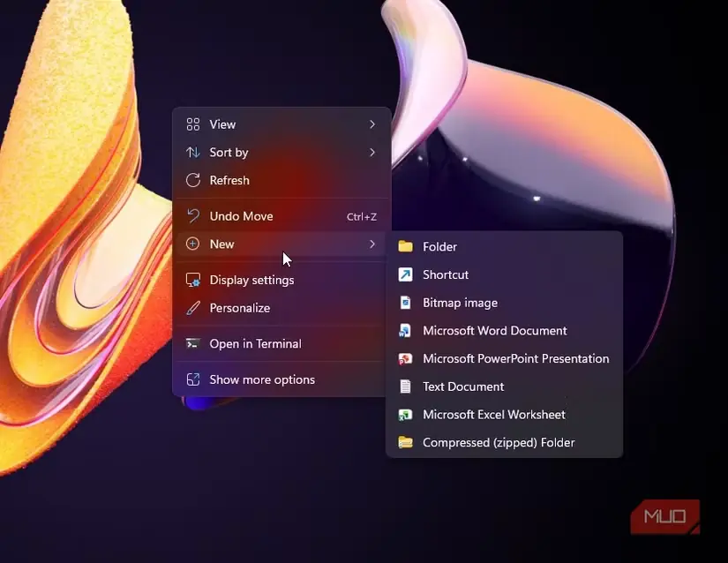Click the Bitmap image file icon

coord(405,303)
